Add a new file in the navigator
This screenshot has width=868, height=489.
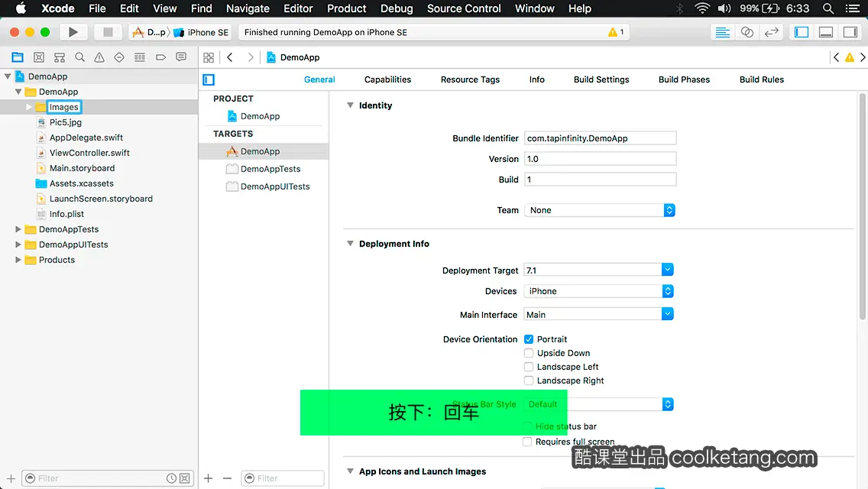point(11,478)
